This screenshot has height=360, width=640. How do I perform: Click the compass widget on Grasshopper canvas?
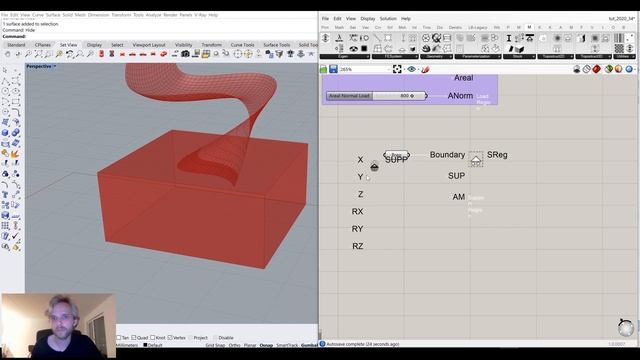click(x=625, y=327)
